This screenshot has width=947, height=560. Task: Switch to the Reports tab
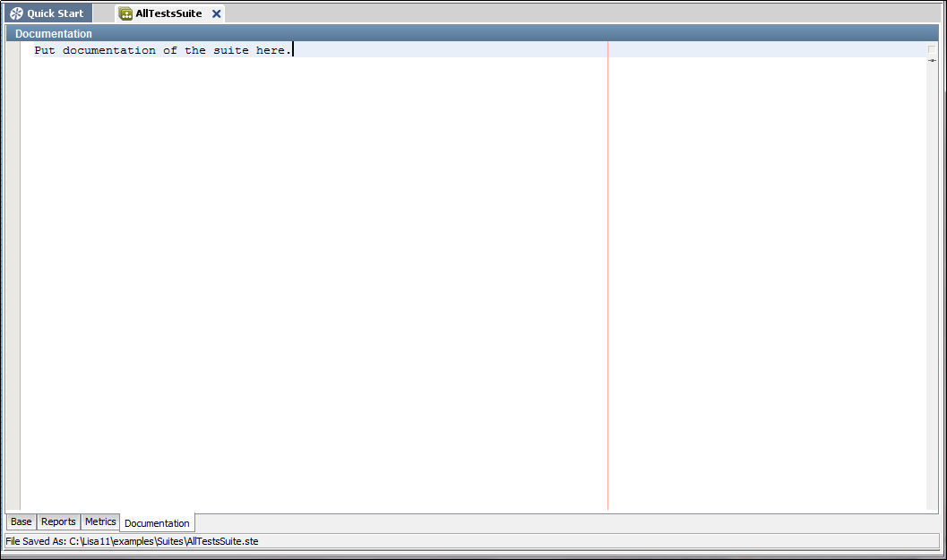click(x=58, y=522)
